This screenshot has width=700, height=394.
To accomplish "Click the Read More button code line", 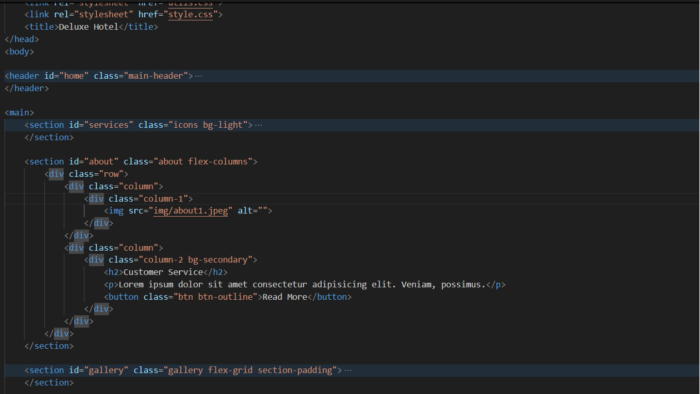I will [x=228, y=297].
